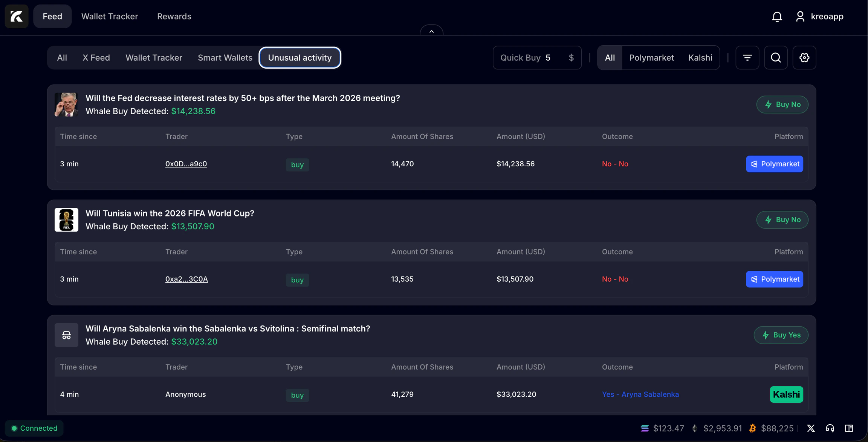Switch to the Smart Wallets tab

[225, 58]
